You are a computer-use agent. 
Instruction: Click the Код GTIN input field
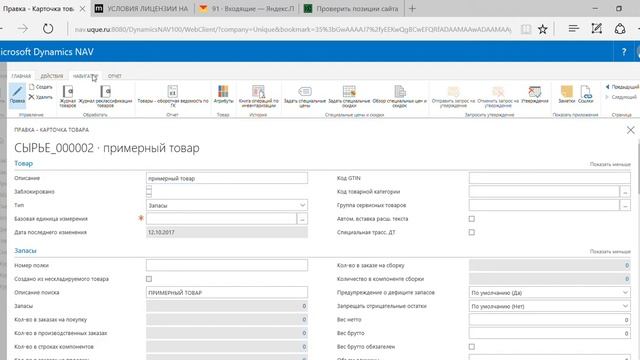click(549, 178)
